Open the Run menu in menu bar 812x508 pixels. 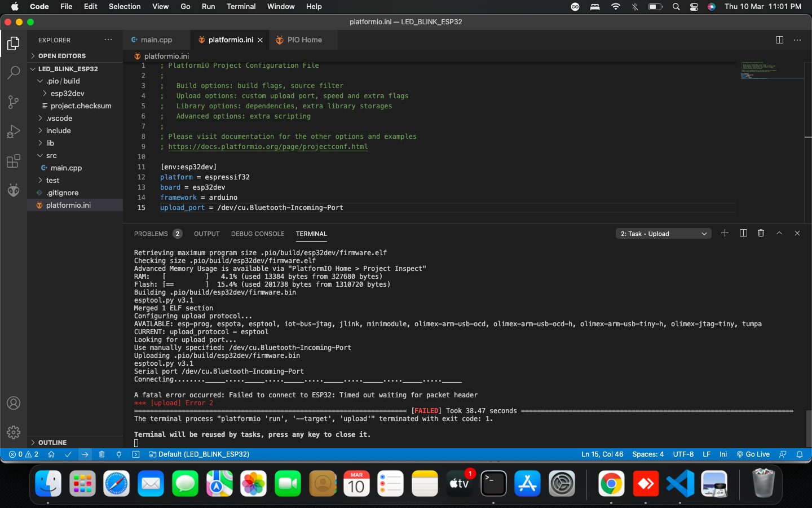(x=208, y=7)
